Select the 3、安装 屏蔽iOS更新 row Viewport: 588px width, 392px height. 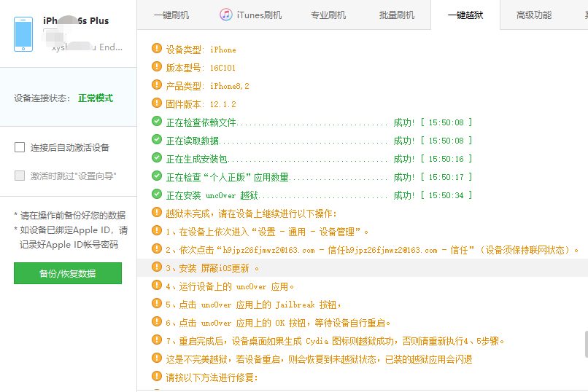(x=363, y=268)
